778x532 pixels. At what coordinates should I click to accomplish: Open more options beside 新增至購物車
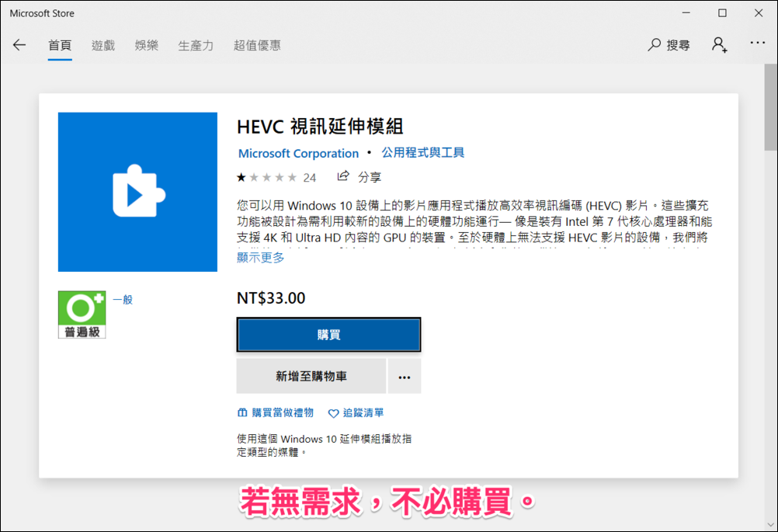click(405, 377)
